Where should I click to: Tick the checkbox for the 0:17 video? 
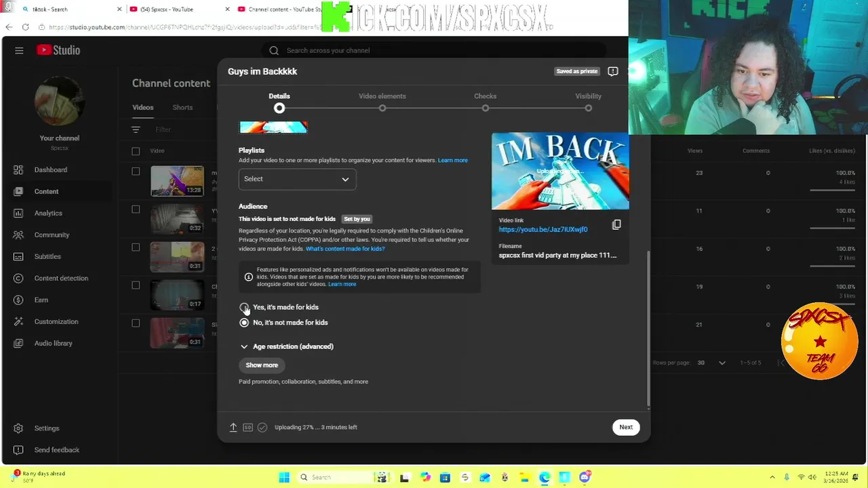(x=136, y=285)
